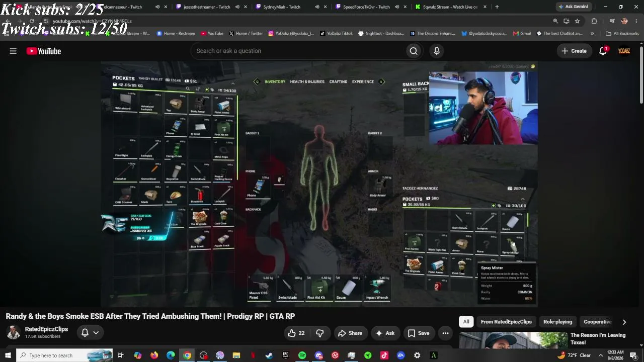Open Windows Settings gear in the taskbar
644x362 pixels.
click(417, 355)
